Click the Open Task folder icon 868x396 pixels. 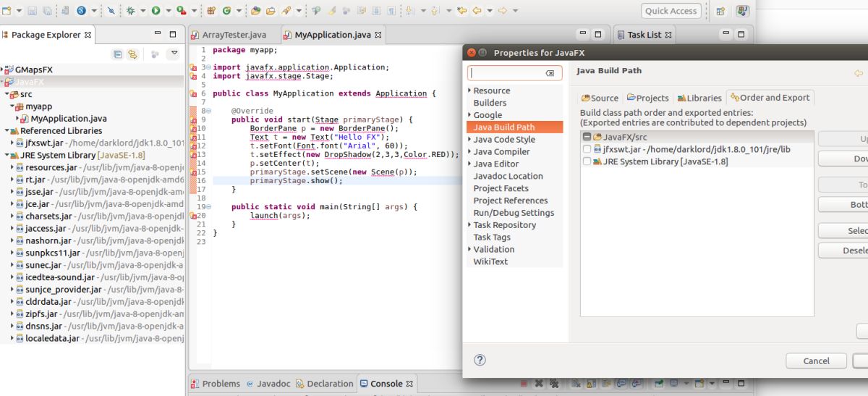pyautogui.click(x=271, y=11)
